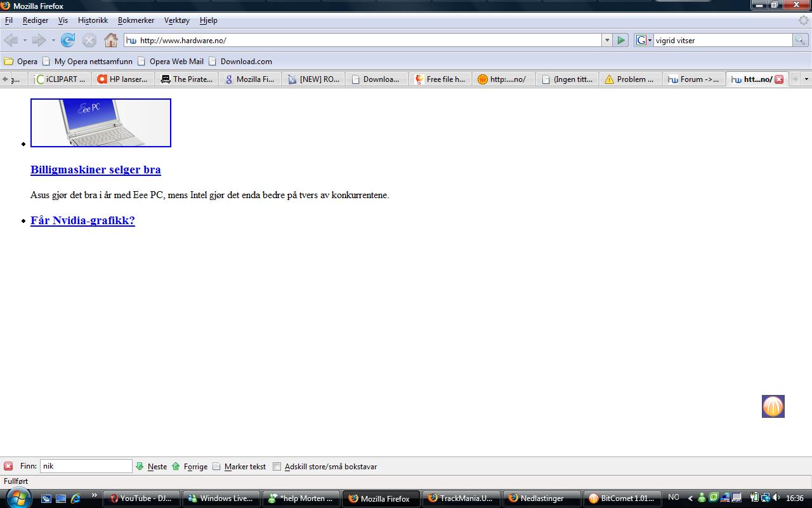This screenshot has width=812, height=508.
Task: Click the URL address field
Action: tap(363, 40)
